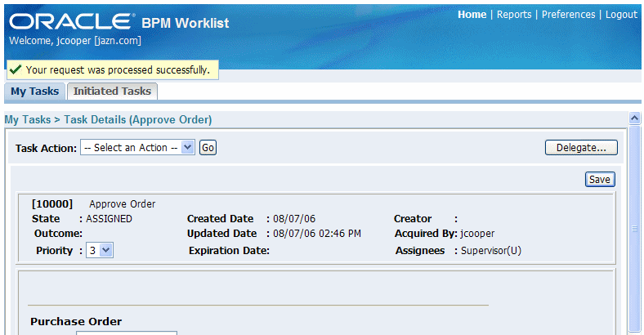Open the Reports link
644x335 pixels.
514,15
